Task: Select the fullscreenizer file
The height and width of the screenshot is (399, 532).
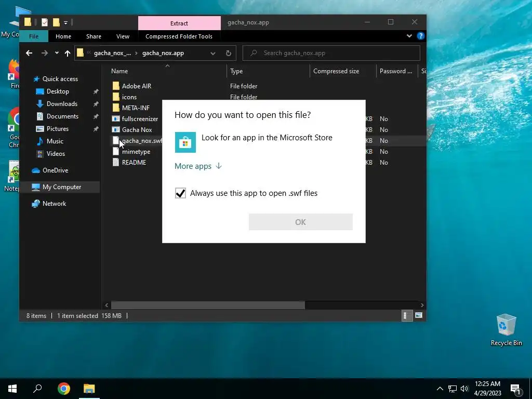Action: pyautogui.click(x=140, y=119)
